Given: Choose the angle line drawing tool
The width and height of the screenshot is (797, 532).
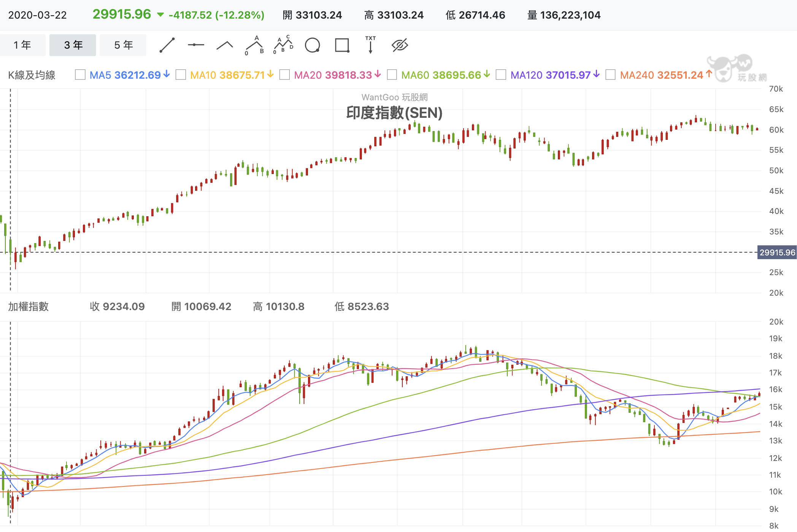Looking at the screenshot, I should coord(225,45).
